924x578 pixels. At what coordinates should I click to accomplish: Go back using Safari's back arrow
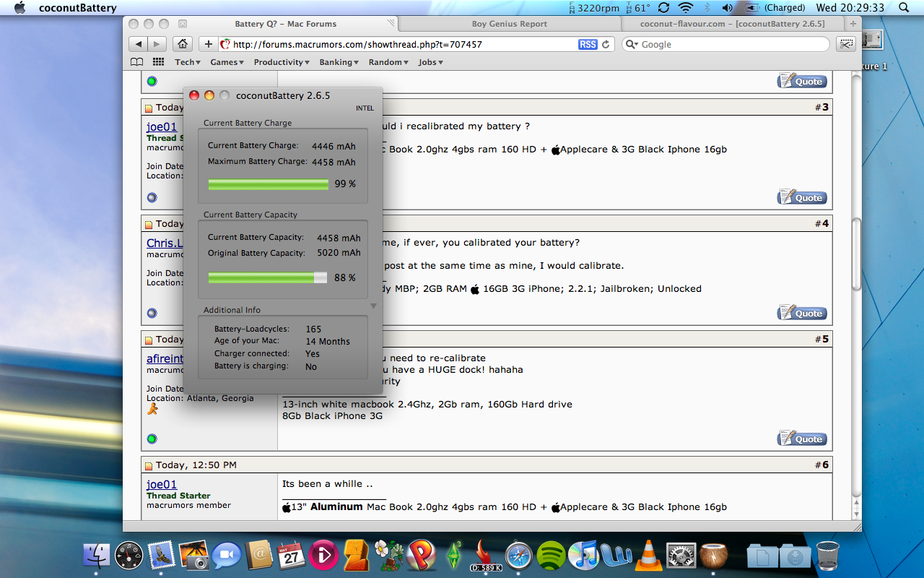pyautogui.click(x=139, y=44)
